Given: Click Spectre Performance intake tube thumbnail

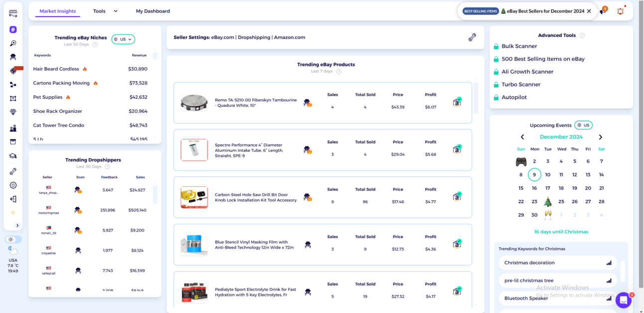Looking at the screenshot, I should point(194,150).
